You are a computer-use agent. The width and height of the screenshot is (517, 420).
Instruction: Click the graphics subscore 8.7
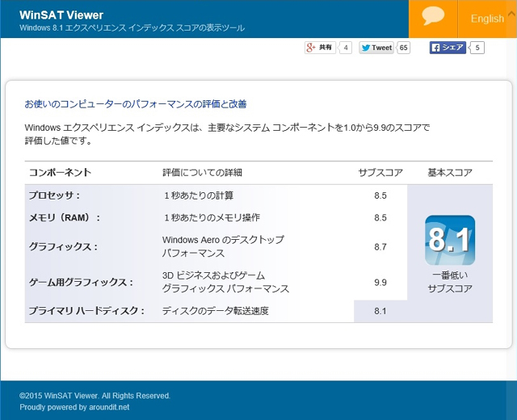click(x=380, y=247)
